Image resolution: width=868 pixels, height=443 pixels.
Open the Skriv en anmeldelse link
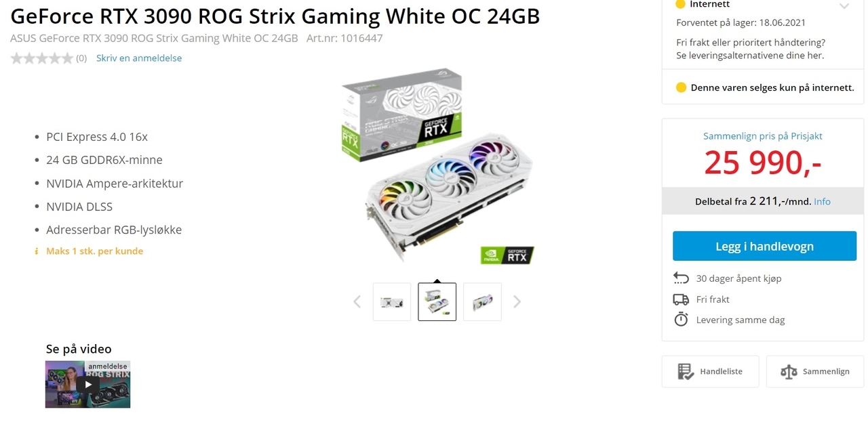pos(139,58)
